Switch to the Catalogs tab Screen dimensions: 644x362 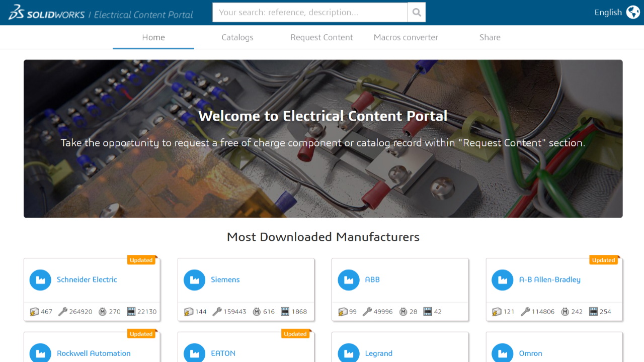pyautogui.click(x=237, y=37)
